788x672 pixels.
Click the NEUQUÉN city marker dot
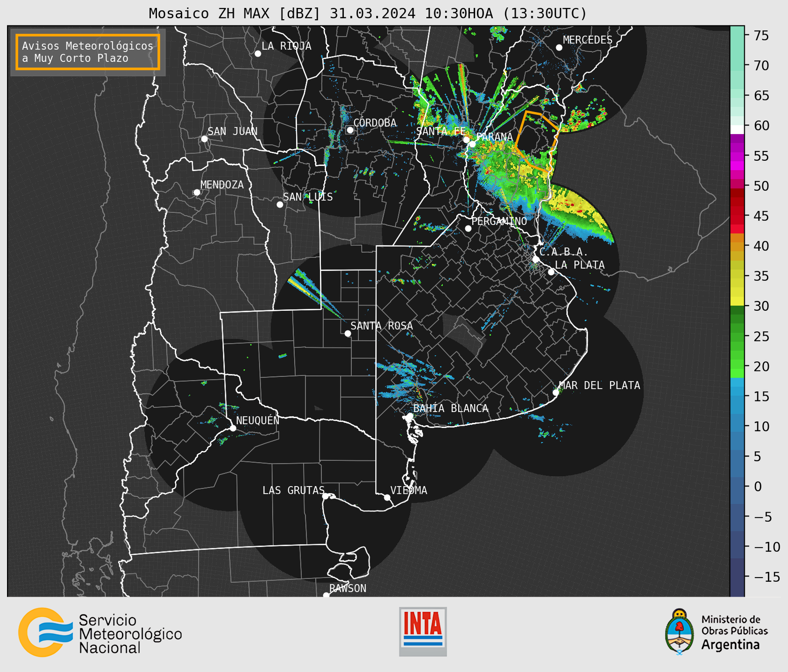click(233, 428)
